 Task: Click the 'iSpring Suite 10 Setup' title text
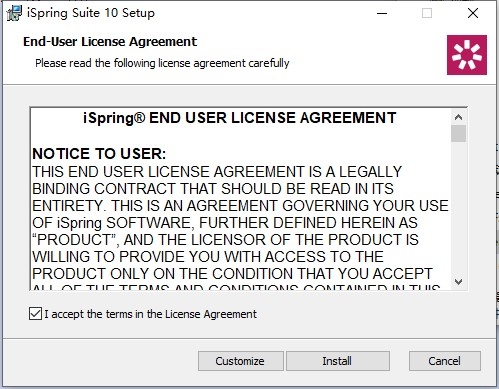point(91,13)
